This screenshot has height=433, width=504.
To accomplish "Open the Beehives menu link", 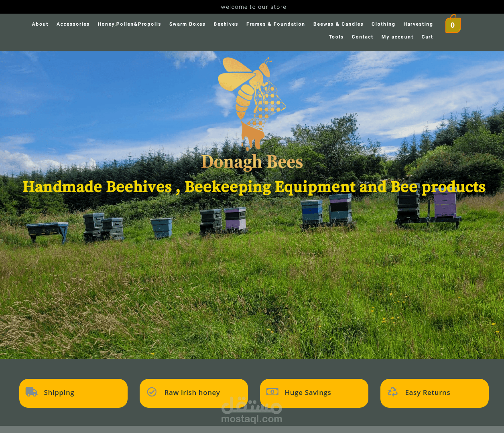I will [226, 24].
